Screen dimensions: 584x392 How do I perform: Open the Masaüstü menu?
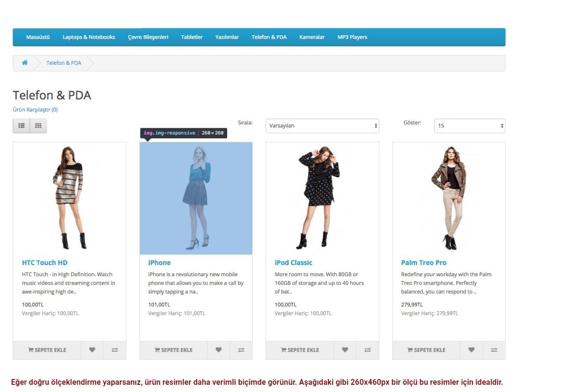point(38,37)
